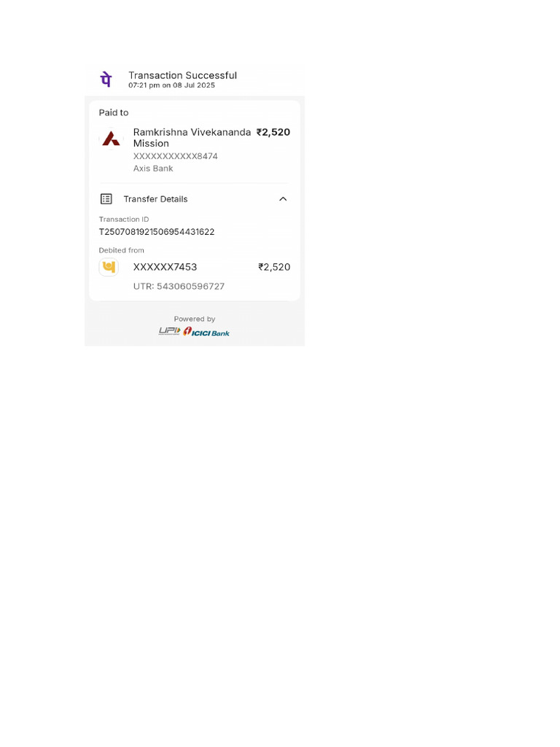Click the timestamp 07:21 pm on 08 Jul 2025
The width and height of the screenshot is (560, 747).
(171, 85)
